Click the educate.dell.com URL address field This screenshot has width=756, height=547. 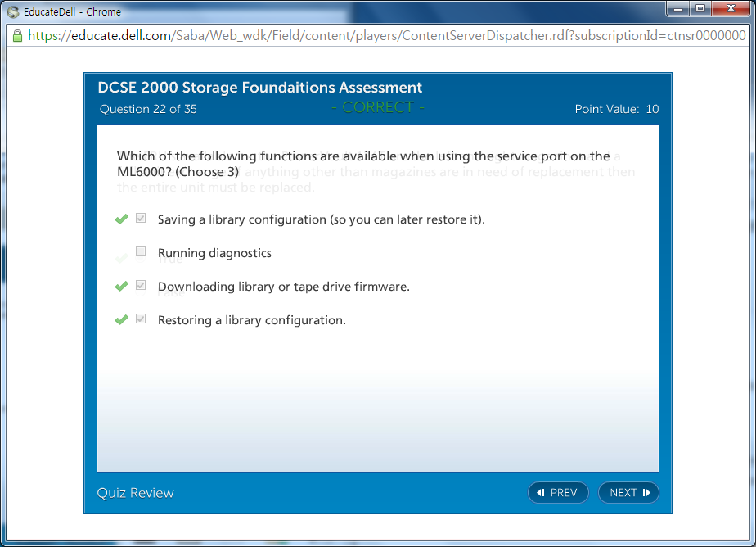(x=385, y=36)
